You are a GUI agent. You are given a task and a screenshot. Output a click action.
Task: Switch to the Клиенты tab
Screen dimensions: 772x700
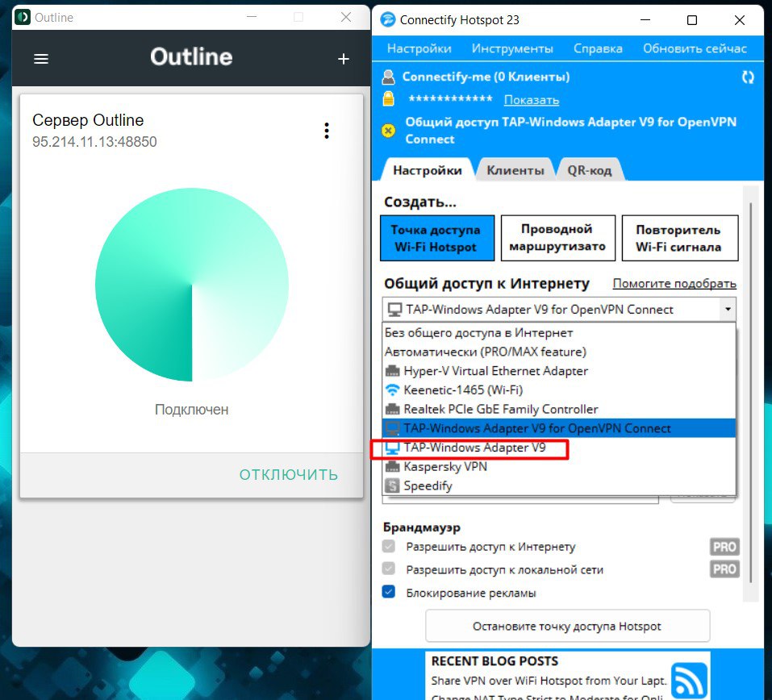(x=515, y=170)
